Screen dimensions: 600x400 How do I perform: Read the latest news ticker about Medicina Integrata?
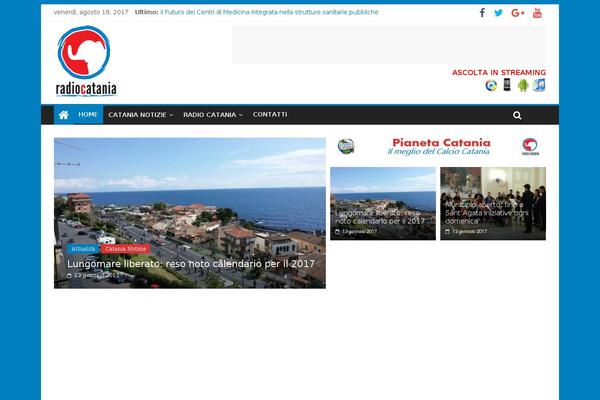[x=269, y=12]
